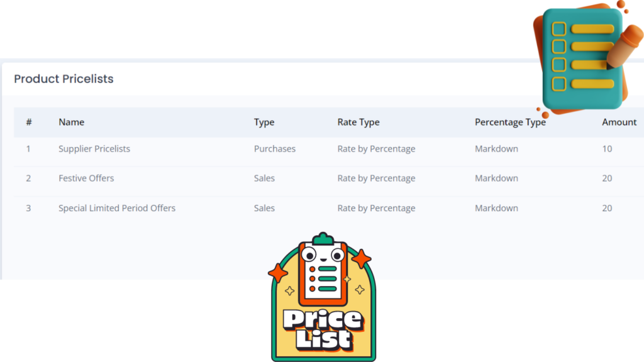Open the Festive Offers pricelist

tap(86, 178)
